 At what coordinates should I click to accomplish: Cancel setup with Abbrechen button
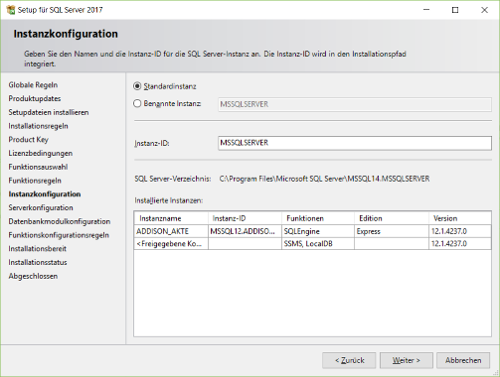coord(463,360)
